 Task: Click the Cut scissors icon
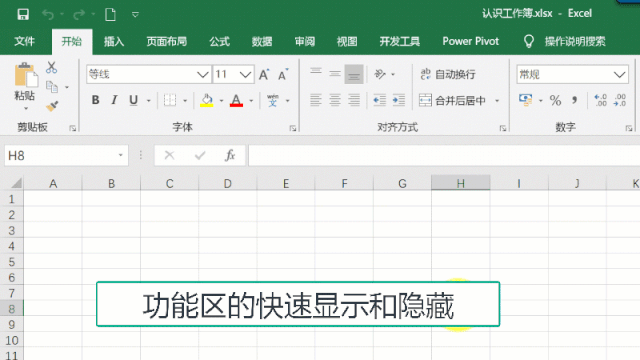coord(51,67)
